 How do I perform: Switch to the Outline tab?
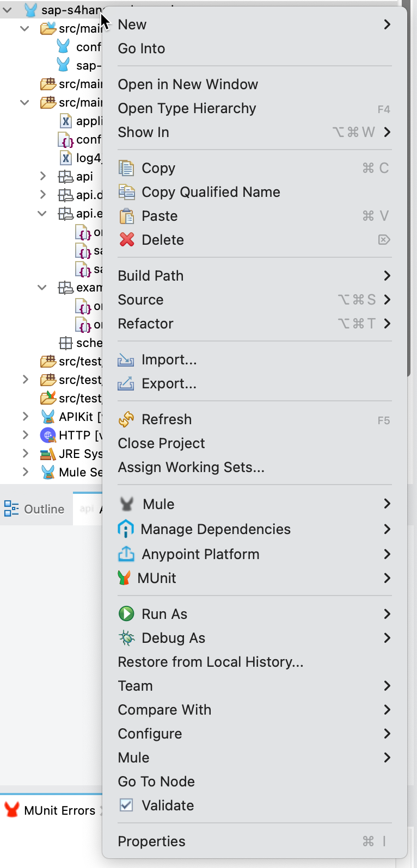point(35,509)
